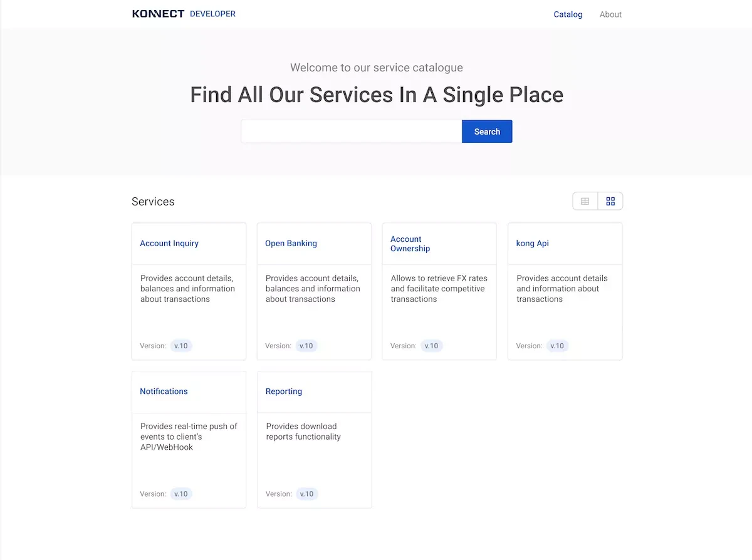752x560 pixels.
Task: Open the Account Inquiry service
Action: pyautogui.click(x=169, y=243)
